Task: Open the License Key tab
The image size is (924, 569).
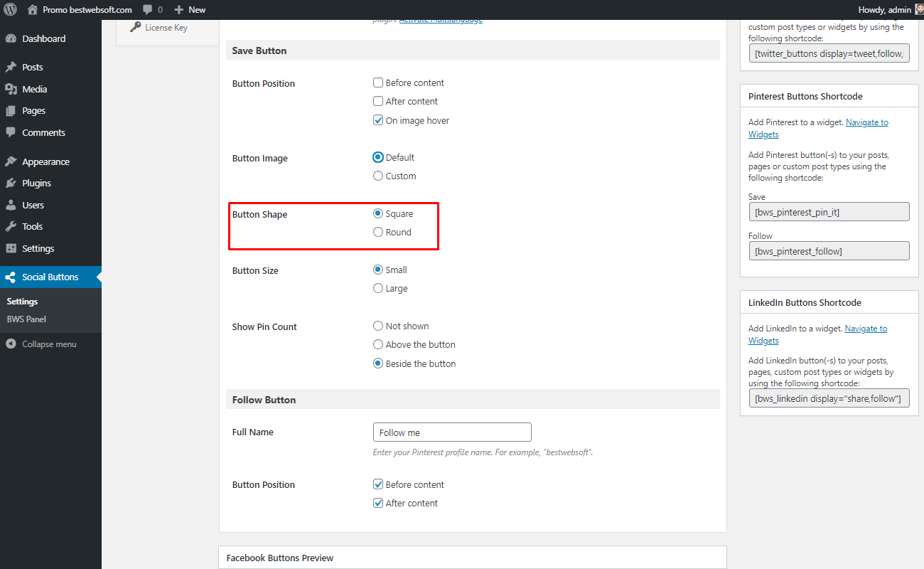Action: 167,28
